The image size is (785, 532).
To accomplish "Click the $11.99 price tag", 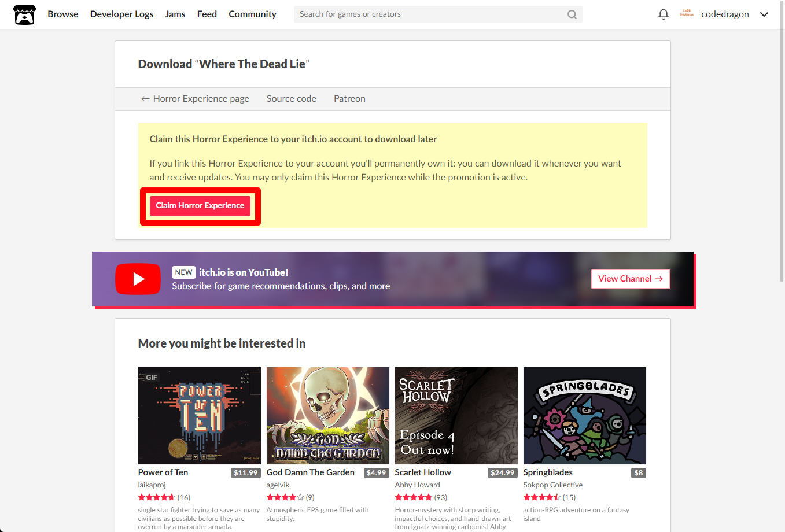I will (x=245, y=473).
